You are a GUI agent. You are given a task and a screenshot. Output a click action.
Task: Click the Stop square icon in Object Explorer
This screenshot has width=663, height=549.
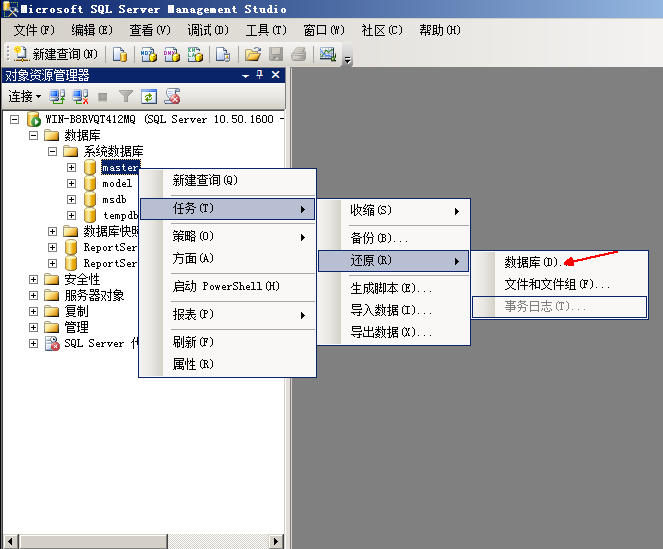coord(102,97)
